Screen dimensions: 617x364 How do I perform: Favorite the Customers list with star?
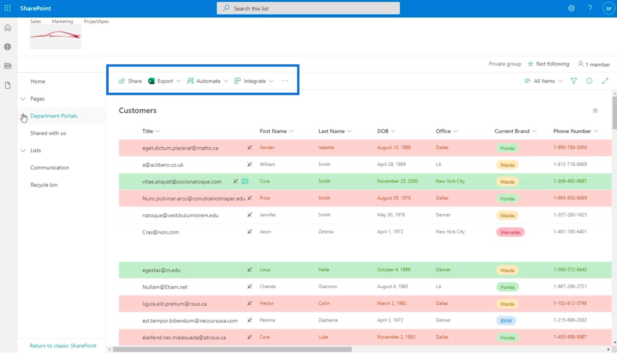(595, 111)
